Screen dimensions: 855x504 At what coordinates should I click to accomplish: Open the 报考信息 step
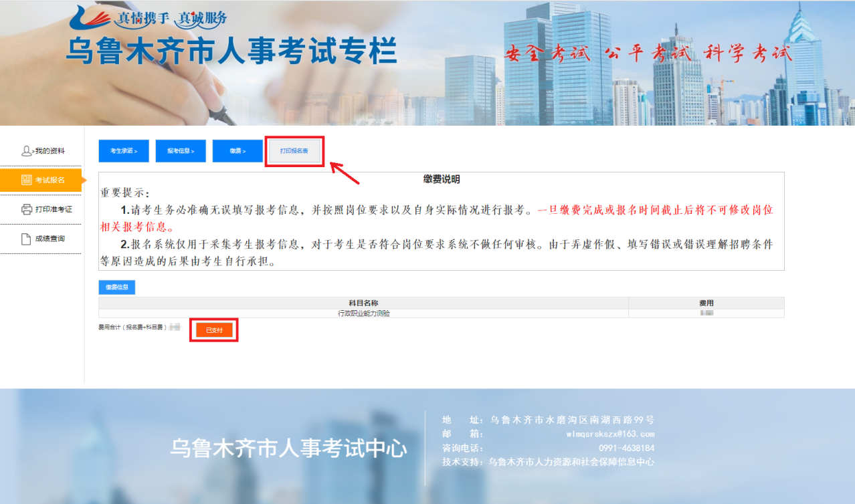click(181, 151)
